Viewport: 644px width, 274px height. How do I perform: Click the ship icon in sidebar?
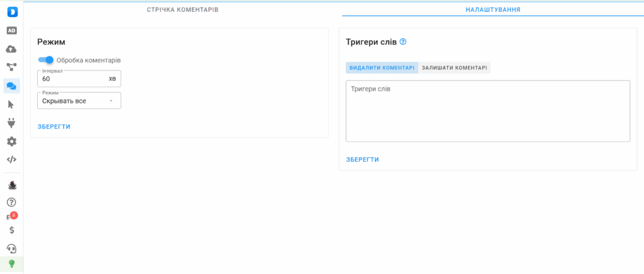tap(13, 186)
